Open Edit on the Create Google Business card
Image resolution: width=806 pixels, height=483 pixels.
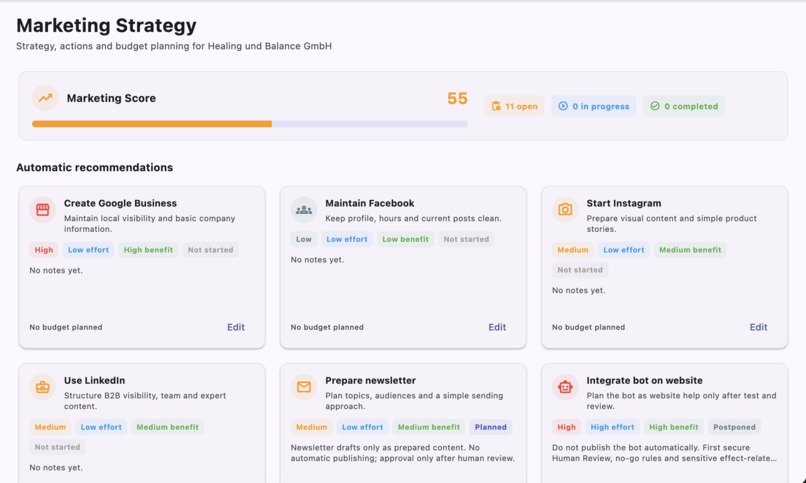coord(236,327)
